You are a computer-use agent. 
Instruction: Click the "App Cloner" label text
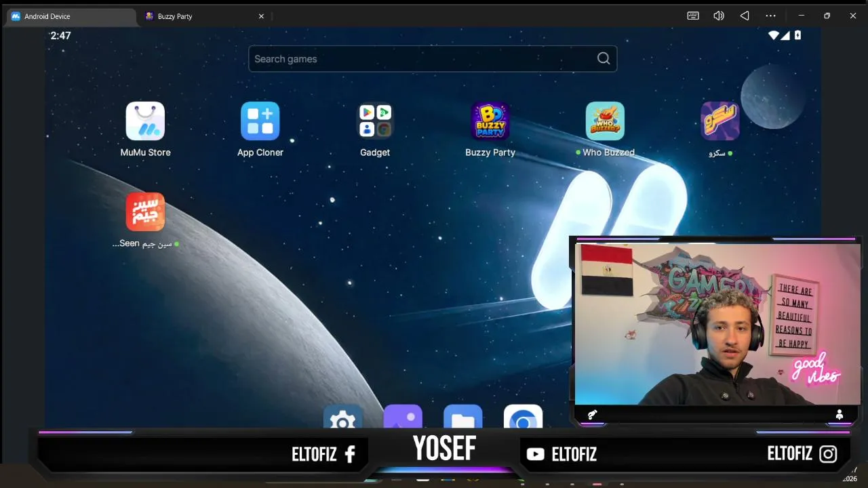click(260, 152)
